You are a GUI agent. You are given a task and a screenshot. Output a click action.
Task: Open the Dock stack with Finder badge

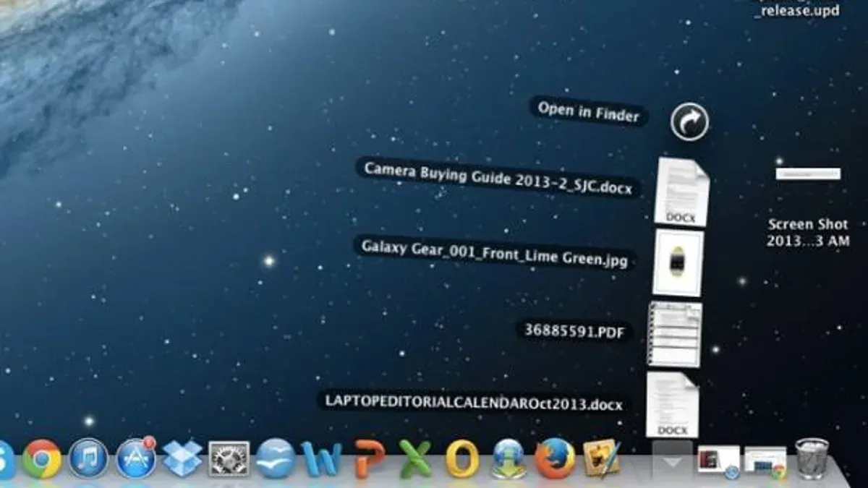click(x=718, y=462)
